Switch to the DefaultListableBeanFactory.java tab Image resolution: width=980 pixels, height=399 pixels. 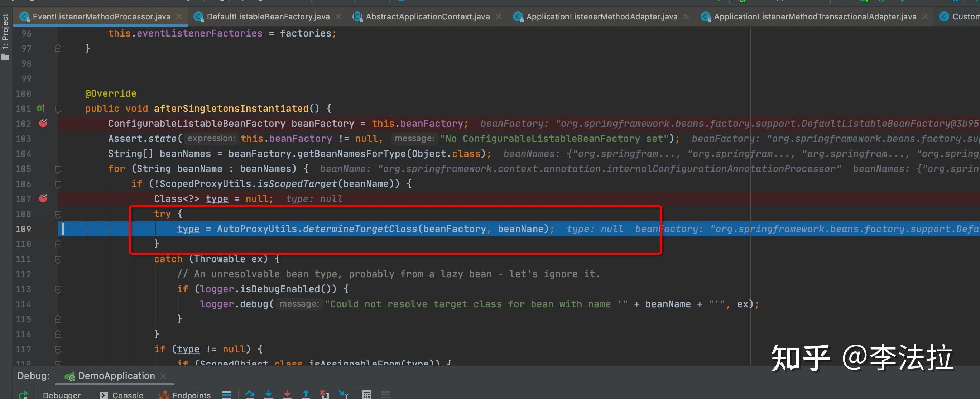point(268,17)
